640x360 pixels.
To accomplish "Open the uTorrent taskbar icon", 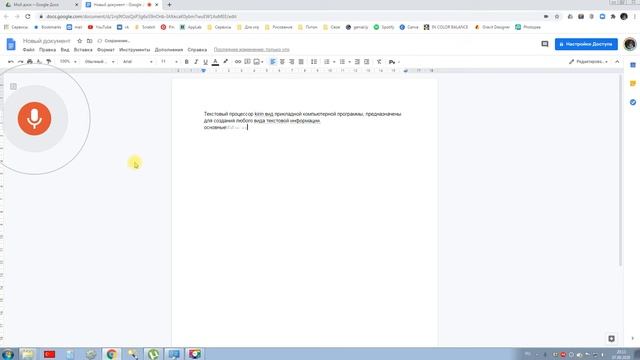I will click(x=153, y=354).
